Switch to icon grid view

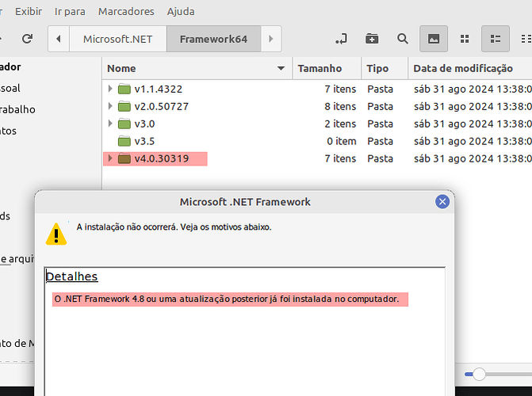[465, 39]
